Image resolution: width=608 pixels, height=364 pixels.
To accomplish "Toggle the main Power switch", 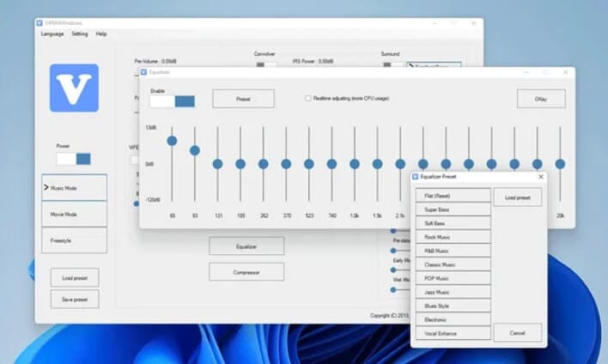I will coord(74,159).
